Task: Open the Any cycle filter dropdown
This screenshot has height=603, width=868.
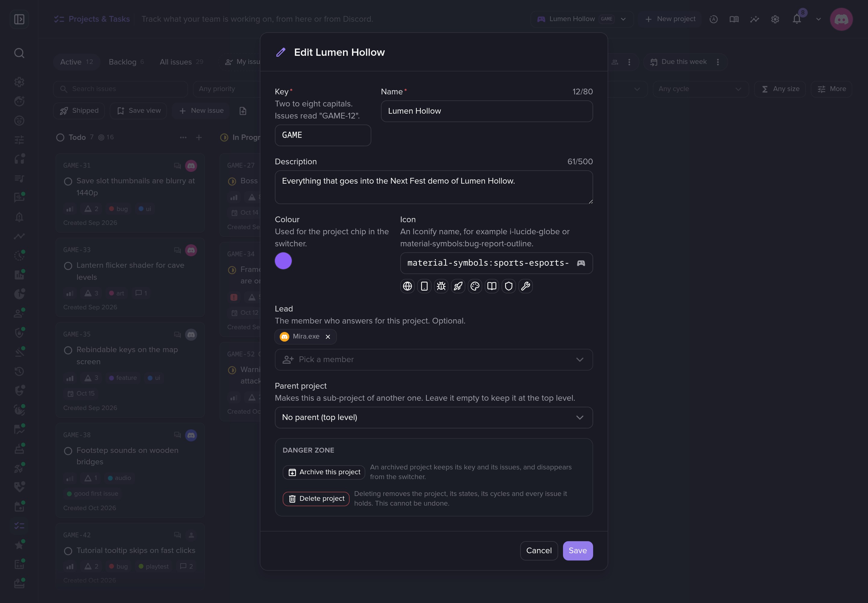Action: [x=701, y=89]
